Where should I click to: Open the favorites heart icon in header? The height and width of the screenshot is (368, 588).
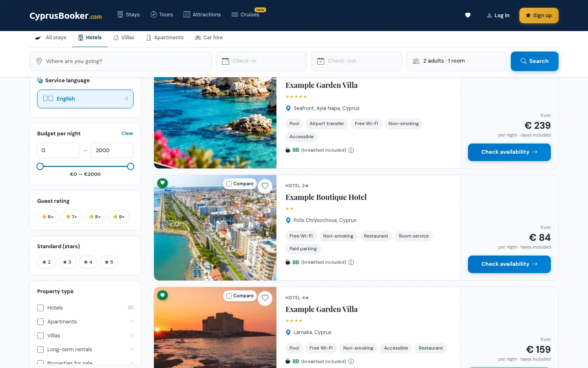tap(468, 15)
